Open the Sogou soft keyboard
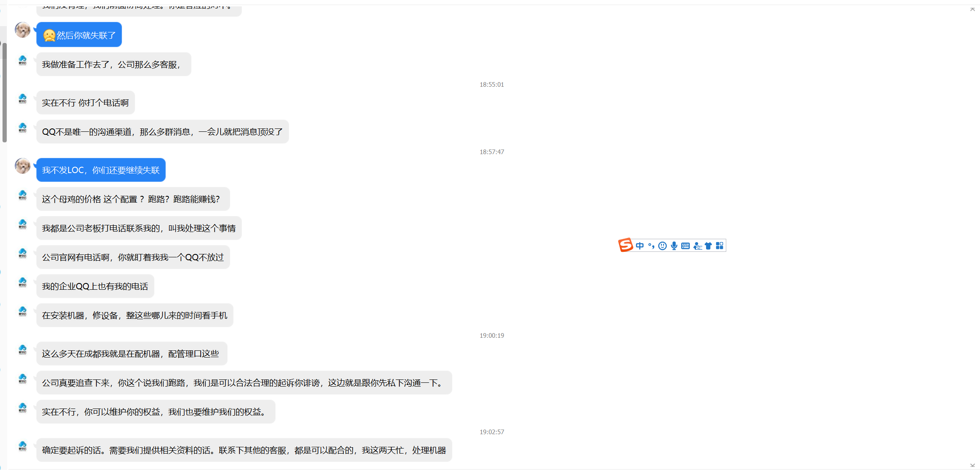 coord(685,246)
